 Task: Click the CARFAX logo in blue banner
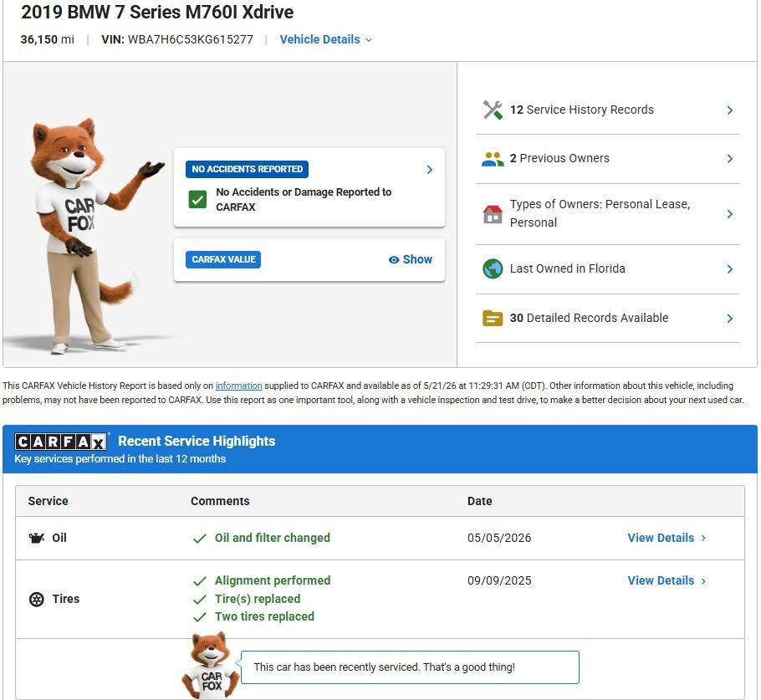click(x=61, y=442)
